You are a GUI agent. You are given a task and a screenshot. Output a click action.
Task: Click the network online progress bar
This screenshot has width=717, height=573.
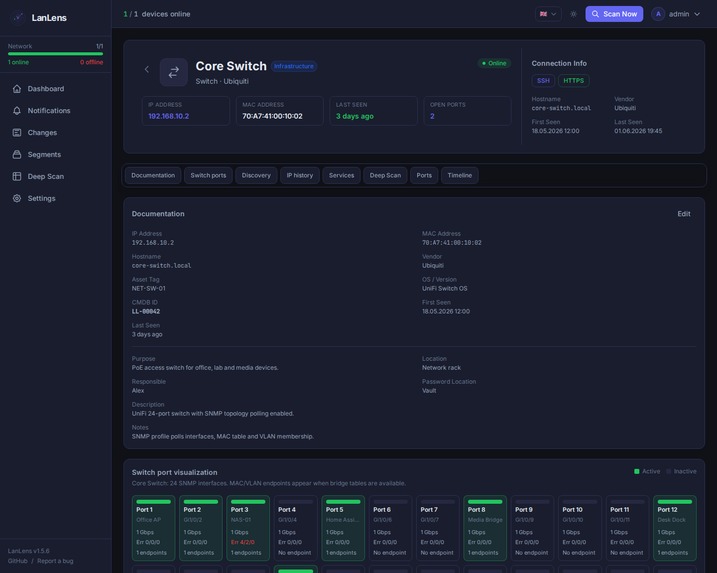click(x=55, y=54)
